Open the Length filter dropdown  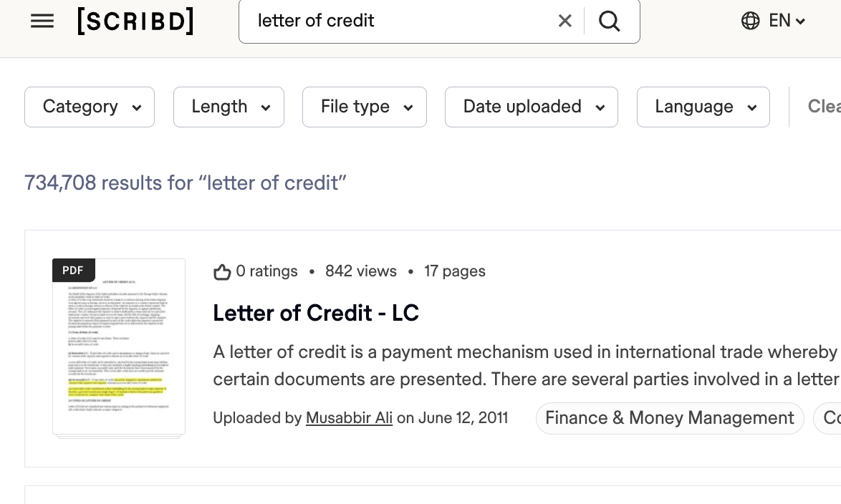229,107
